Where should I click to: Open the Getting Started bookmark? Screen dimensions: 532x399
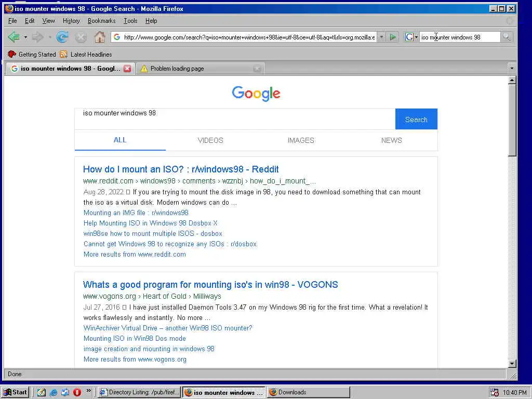pos(32,54)
